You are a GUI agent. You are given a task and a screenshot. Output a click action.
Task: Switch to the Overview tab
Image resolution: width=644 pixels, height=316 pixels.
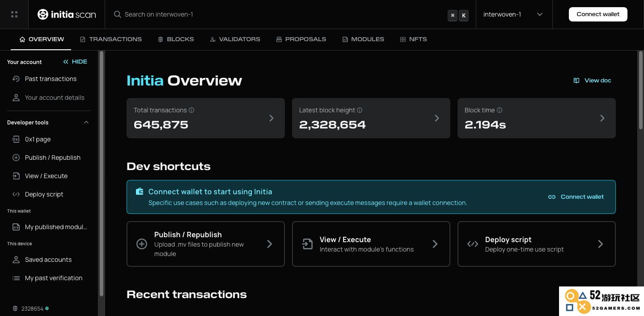[x=41, y=39]
